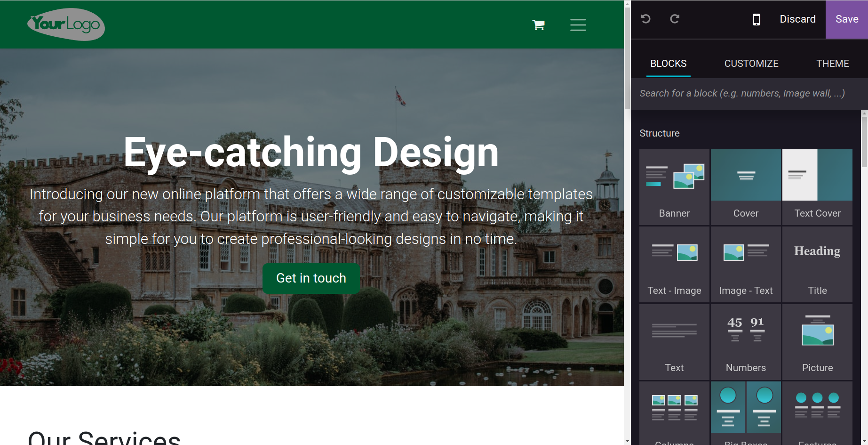Image resolution: width=868 pixels, height=445 pixels.
Task: Choose the Text Cover block
Action: point(817,186)
